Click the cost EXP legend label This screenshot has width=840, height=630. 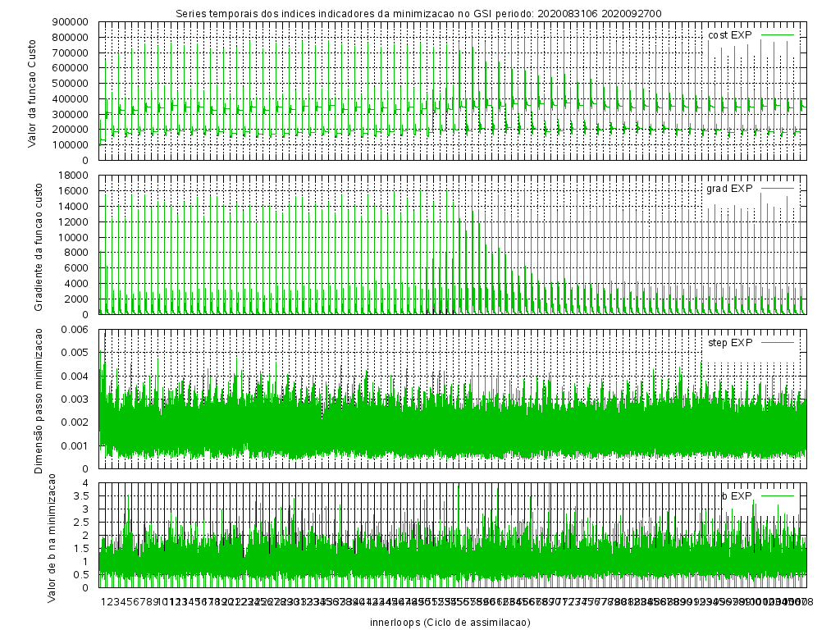pyautogui.click(x=729, y=35)
